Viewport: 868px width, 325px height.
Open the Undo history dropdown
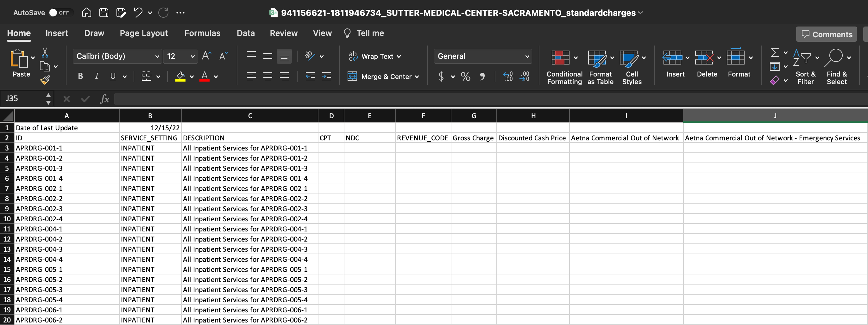pyautogui.click(x=150, y=13)
